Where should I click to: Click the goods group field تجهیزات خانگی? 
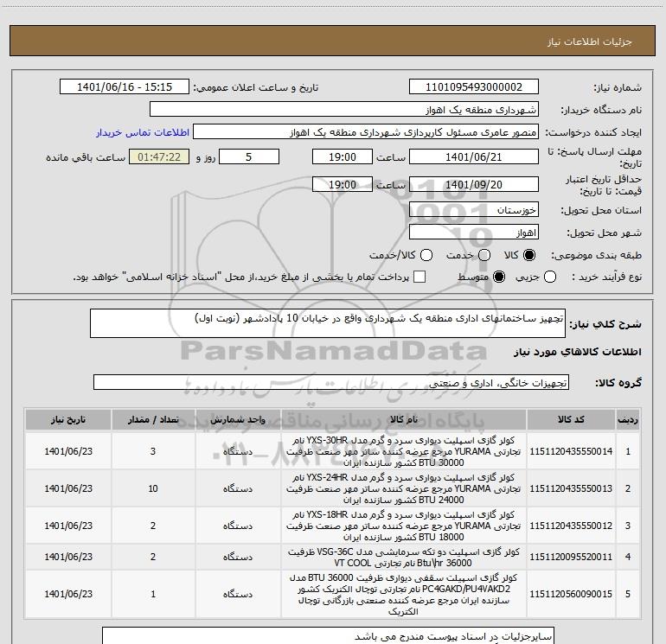[331, 382]
